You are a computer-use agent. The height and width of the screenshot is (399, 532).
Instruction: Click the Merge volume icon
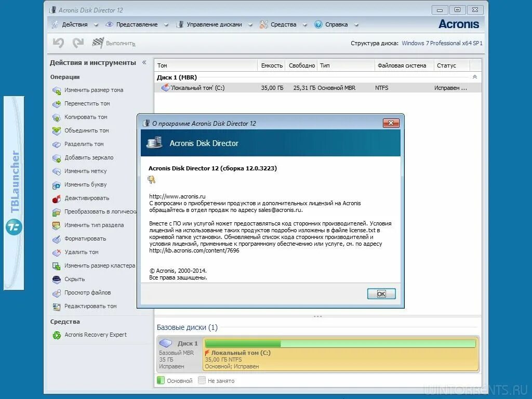click(56, 130)
